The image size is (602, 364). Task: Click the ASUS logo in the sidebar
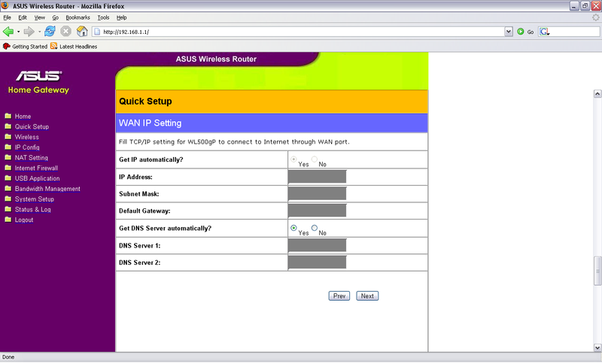(39, 76)
